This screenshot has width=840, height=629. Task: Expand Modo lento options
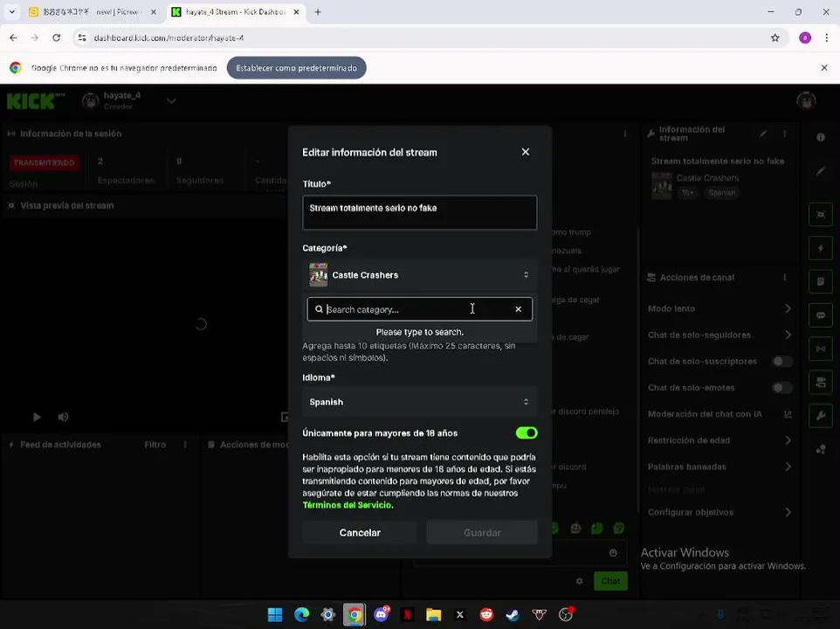[788, 308]
